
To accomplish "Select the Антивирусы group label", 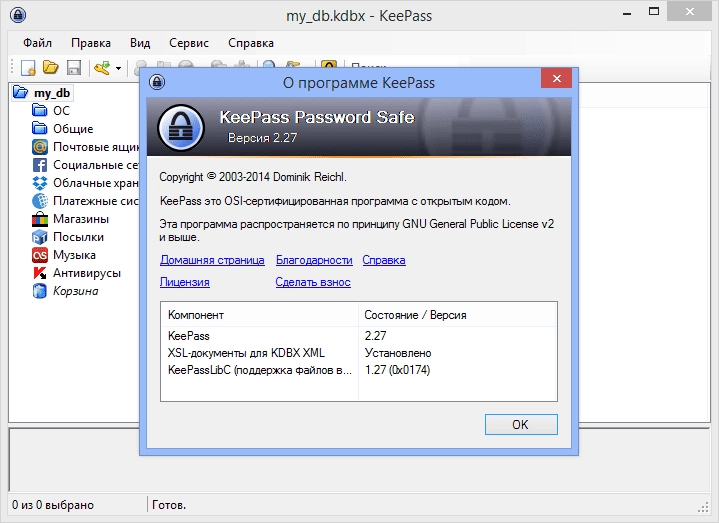I will [87, 273].
